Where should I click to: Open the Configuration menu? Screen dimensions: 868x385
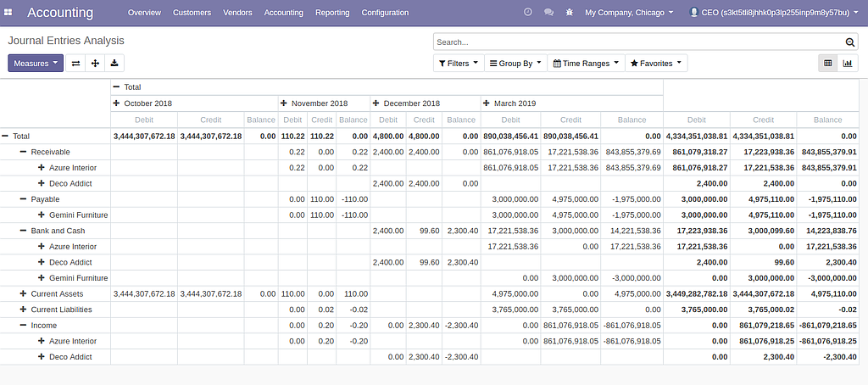pos(386,12)
